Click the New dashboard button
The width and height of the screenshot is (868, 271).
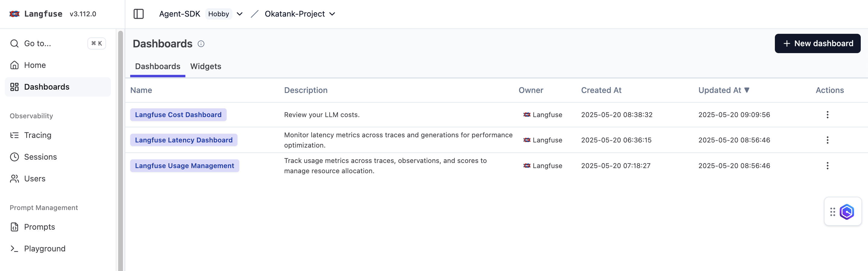pos(817,43)
